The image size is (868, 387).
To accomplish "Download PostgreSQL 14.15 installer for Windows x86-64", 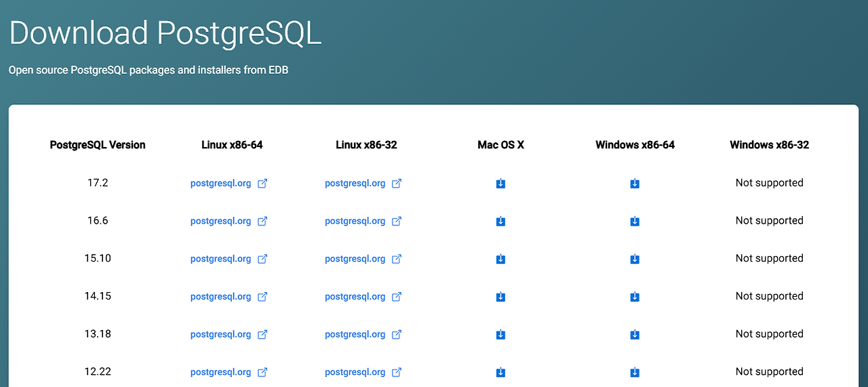I will [x=635, y=297].
